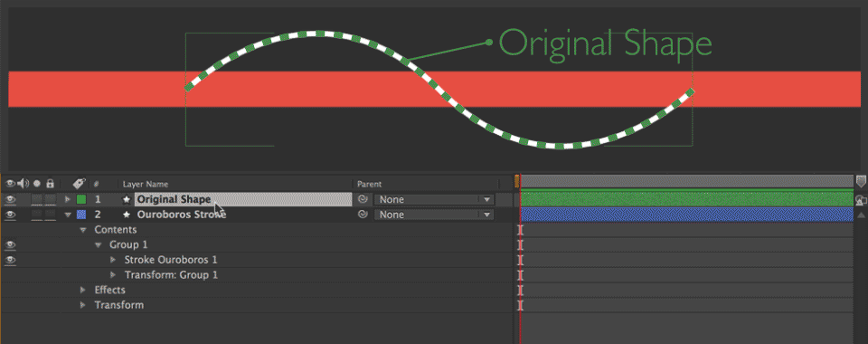Click the Label tag column header icon
Viewport: 868px width, 344px height.
click(x=79, y=184)
